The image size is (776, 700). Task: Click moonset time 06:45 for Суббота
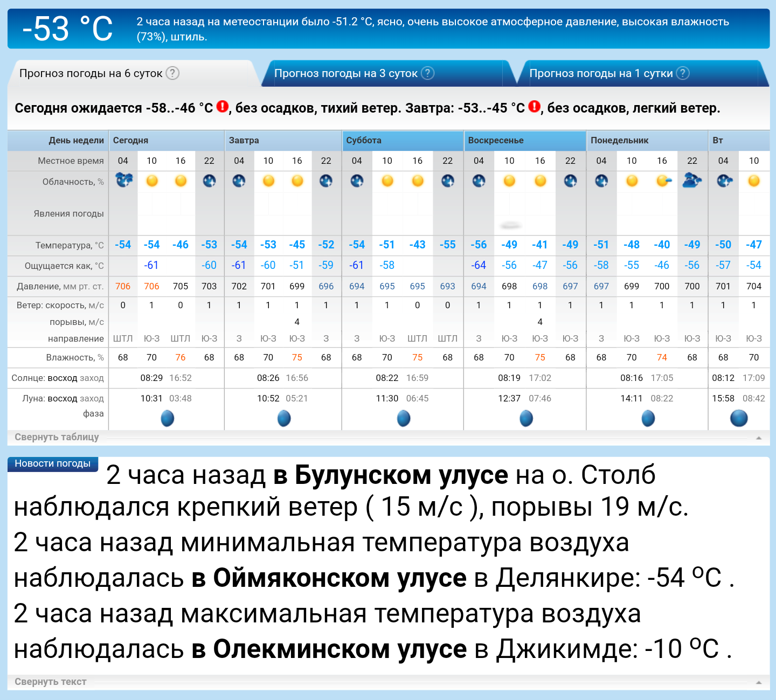click(418, 398)
